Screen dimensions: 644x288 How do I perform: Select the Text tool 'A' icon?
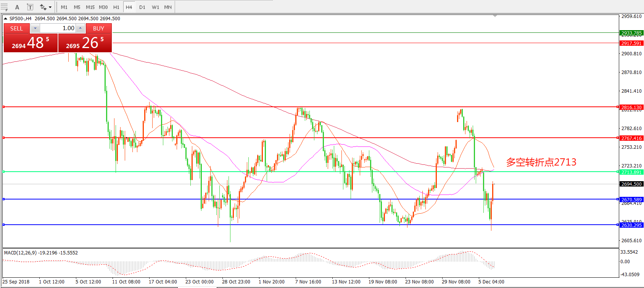point(17,7)
